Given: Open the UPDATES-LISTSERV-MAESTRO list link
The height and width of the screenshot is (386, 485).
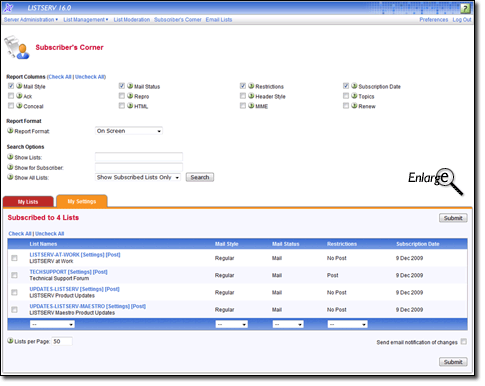Looking at the screenshot, I should [x=67, y=306].
